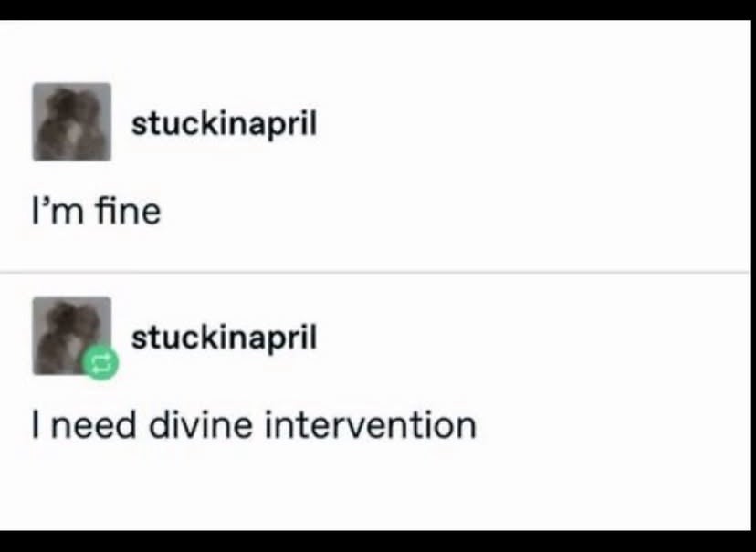
Task: Click the black bar above the post
Action: (x=378, y=9)
